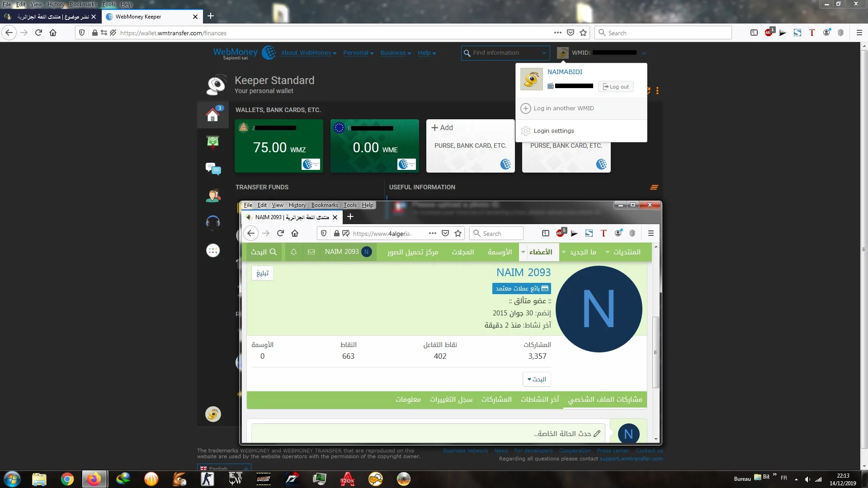The image size is (868, 488).
Task: Open the البحث dropdown button in profile
Action: [537, 379]
